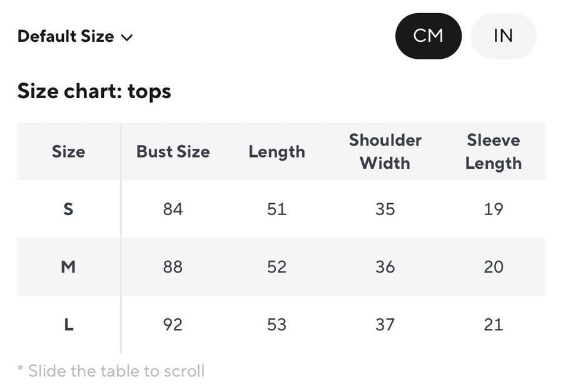Select the M size row label
The height and width of the screenshot is (392, 563).
click(x=68, y=267)
